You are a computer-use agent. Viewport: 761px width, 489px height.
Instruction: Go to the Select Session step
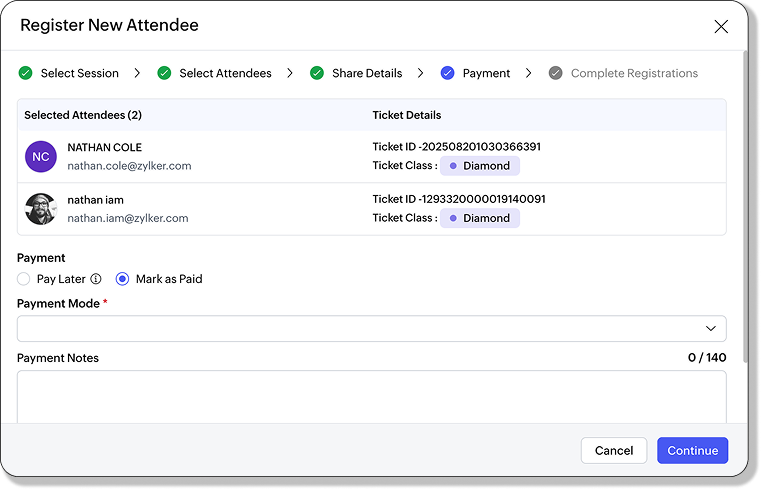[x=79, y=73]
